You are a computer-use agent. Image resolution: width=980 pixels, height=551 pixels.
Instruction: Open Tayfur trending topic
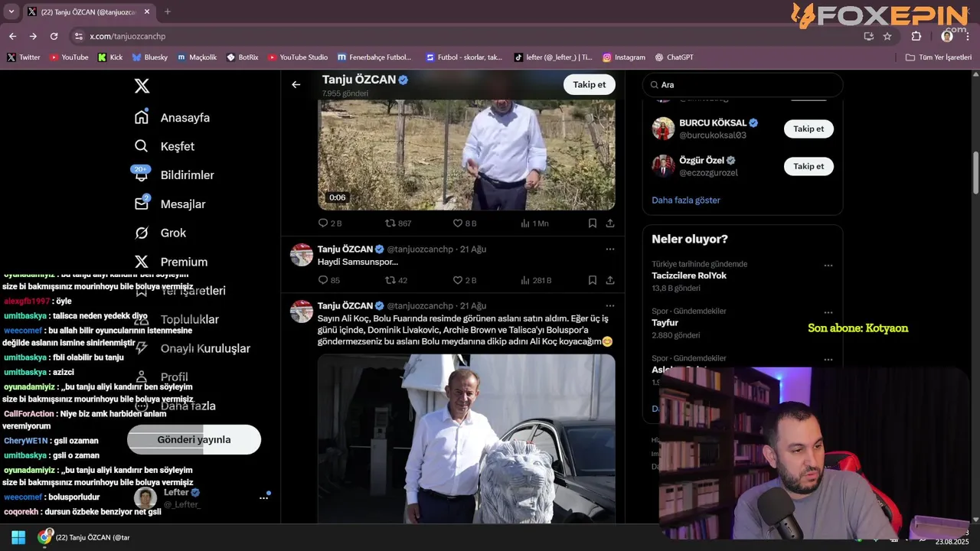coord(665,323)
